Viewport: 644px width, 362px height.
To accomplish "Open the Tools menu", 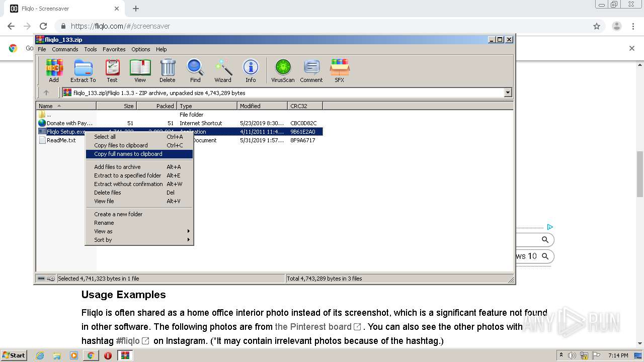I will coord(91,49).
